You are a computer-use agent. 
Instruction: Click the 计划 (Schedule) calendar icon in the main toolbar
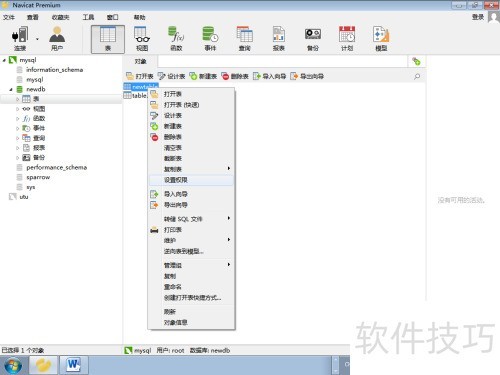(347, 34)
